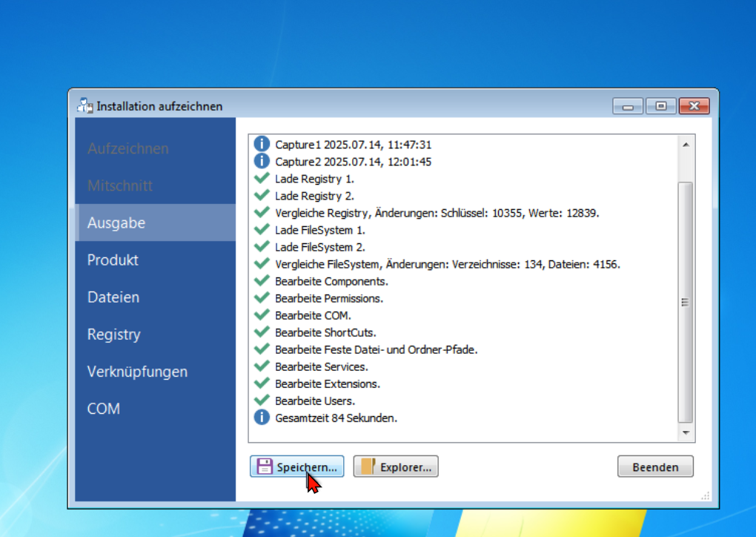Select the text 'Bearbeite COM.'
Image resolution: width=756 pixels, height=537 pixels.
(x=313, y=315)
